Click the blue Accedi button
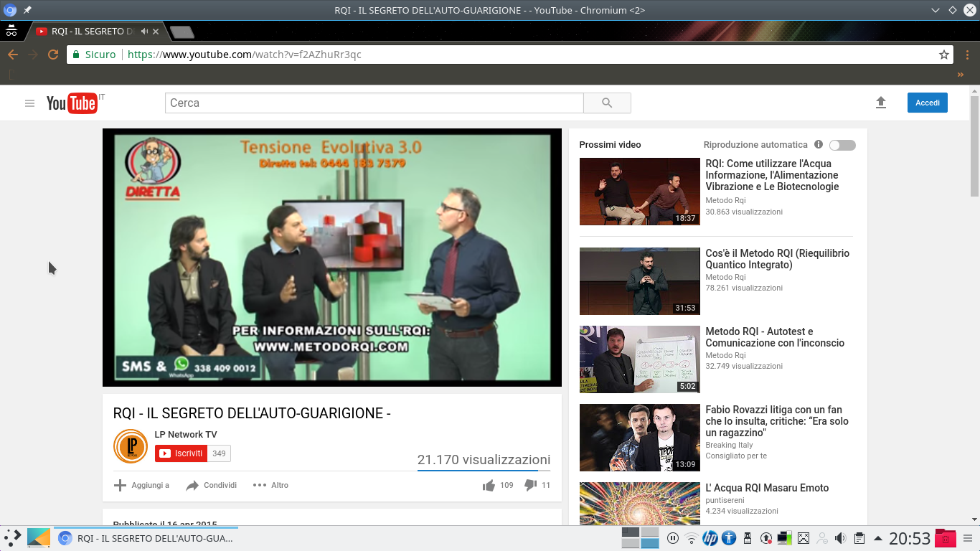Image resolution: width=980 pixels, height=551 pixels. coord(927,103)
